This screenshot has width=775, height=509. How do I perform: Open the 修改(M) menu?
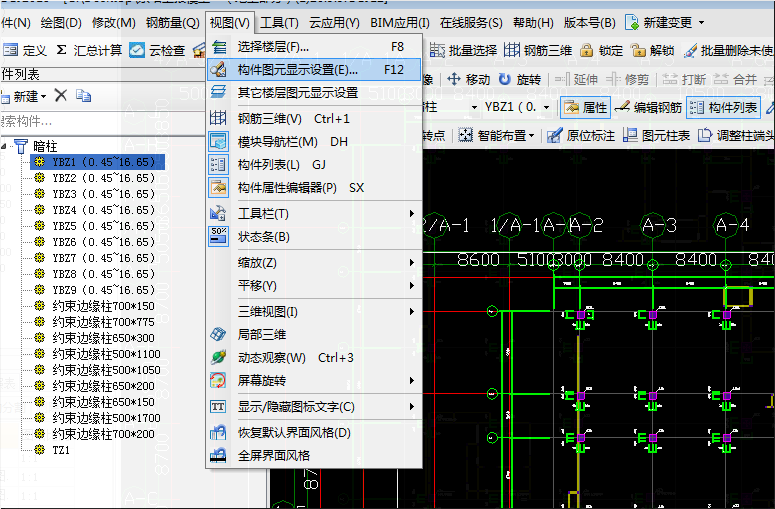pos(114,23)
